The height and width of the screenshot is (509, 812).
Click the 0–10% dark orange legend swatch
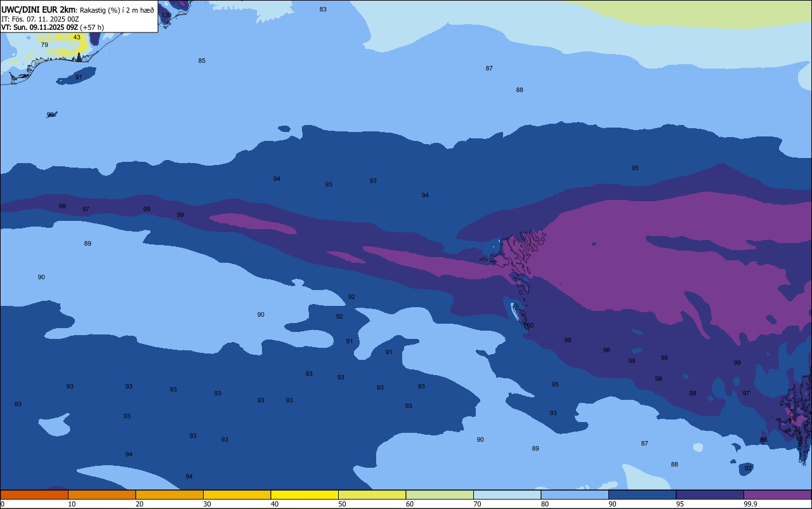tap(34, 494)
